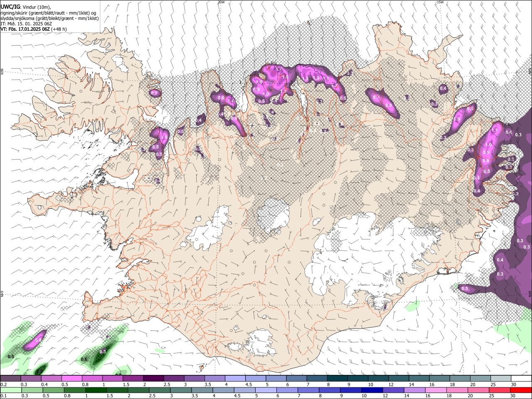Image resolution: width=532 pixels, height=399 pixels.
Task: Click lower legend swatch between 0.1 and 0.3
Action: (11, 390)
